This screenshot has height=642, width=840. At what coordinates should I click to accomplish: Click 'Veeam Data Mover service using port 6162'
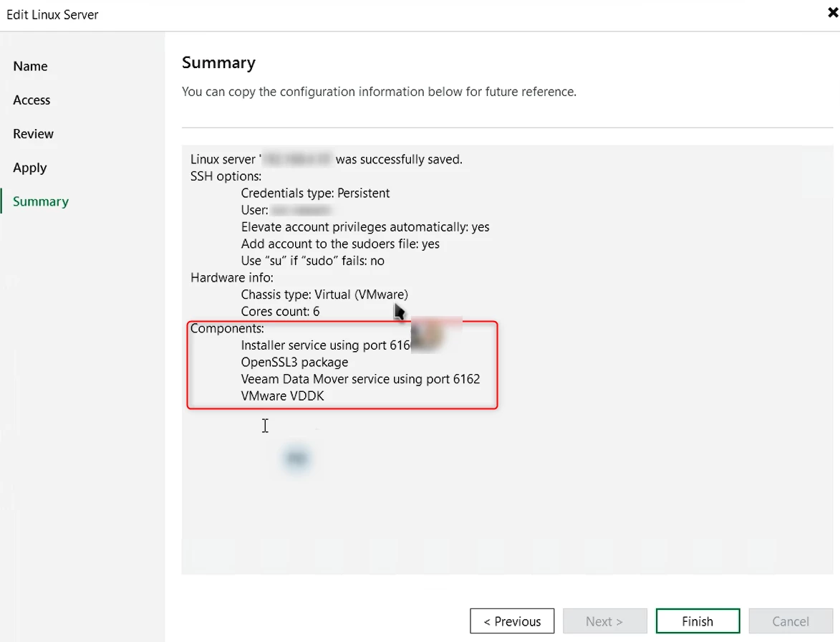point(360,379)
